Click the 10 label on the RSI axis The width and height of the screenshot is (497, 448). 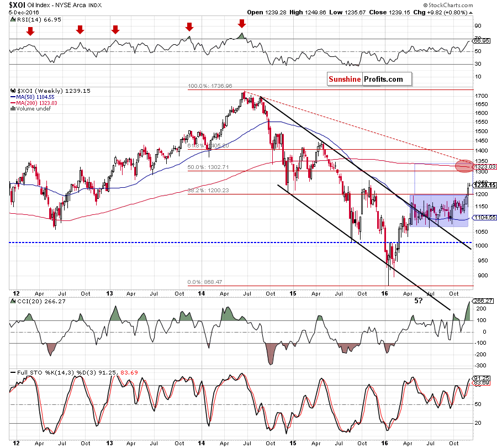(x=478, y=76)
